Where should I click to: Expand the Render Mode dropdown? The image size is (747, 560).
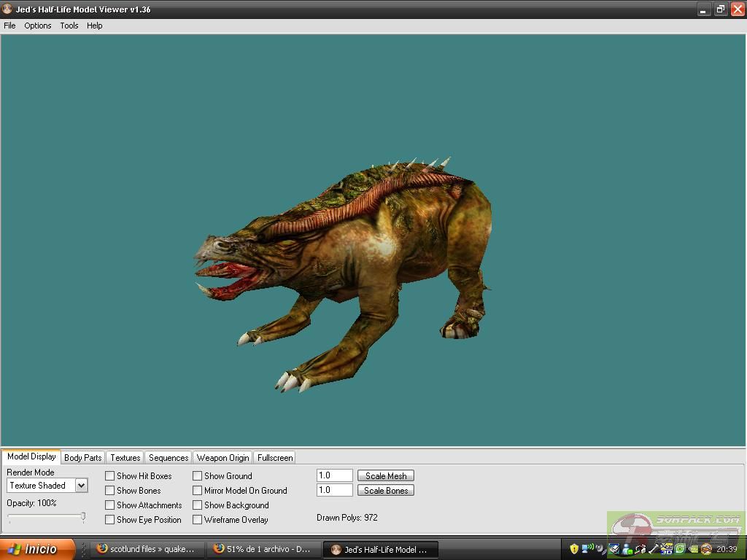81,486
